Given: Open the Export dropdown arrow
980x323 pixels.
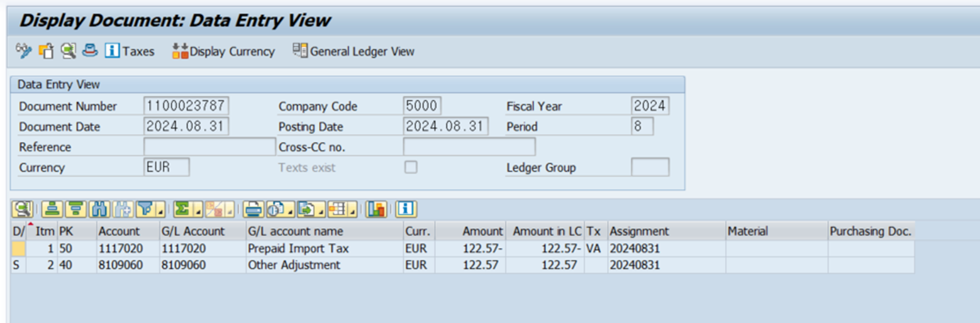Looking at the screenshot, I should [x=322, y=209].
